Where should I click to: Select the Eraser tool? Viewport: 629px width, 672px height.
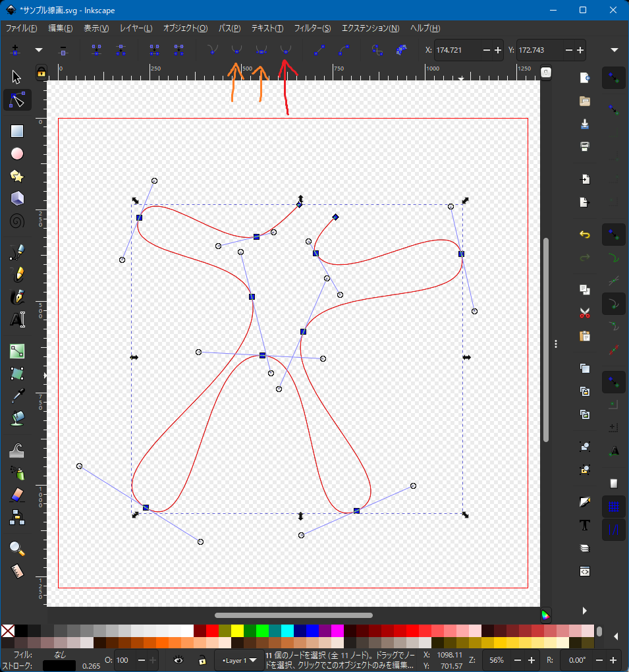[x=16, y=495]
